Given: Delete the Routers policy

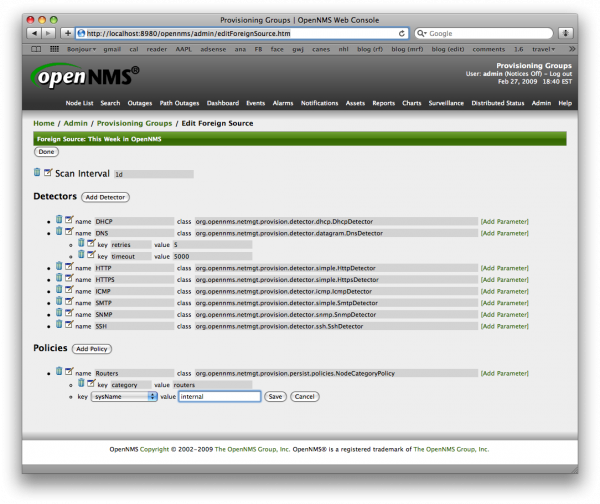Looking at the screenshot, I should click(59, 371).
